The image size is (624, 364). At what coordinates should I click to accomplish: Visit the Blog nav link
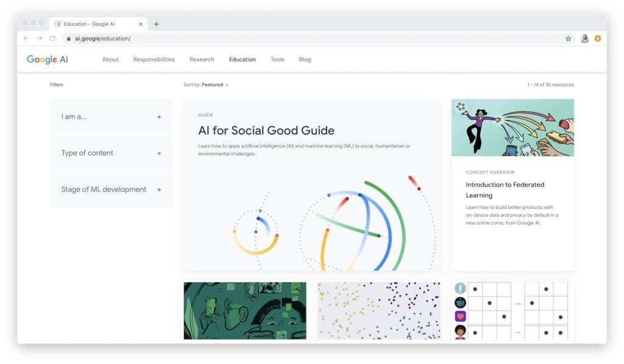click(x=305, y=60)
